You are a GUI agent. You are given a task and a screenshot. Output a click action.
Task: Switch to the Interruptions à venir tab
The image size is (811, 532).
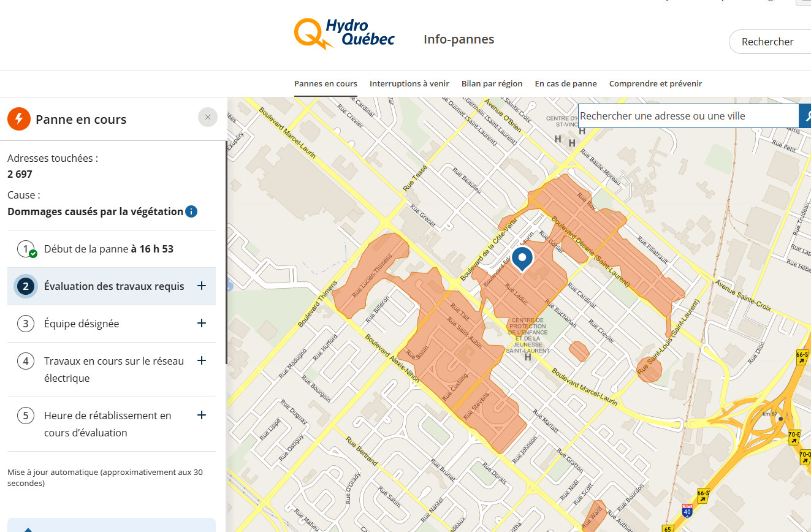(409, 83)
